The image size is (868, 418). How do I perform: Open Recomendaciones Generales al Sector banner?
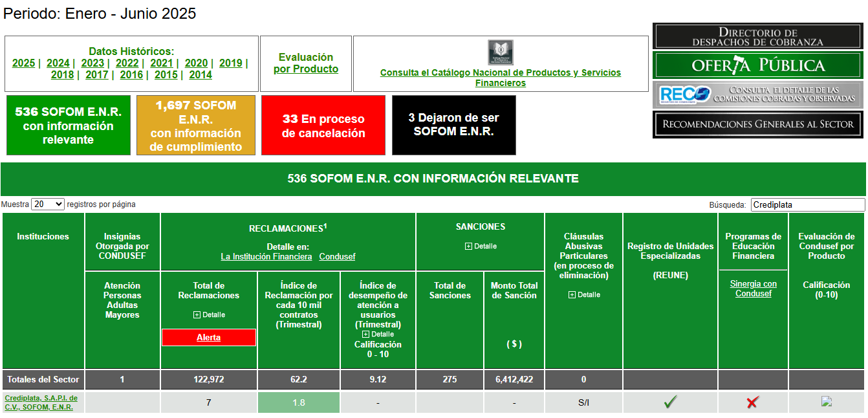[757, 124]
